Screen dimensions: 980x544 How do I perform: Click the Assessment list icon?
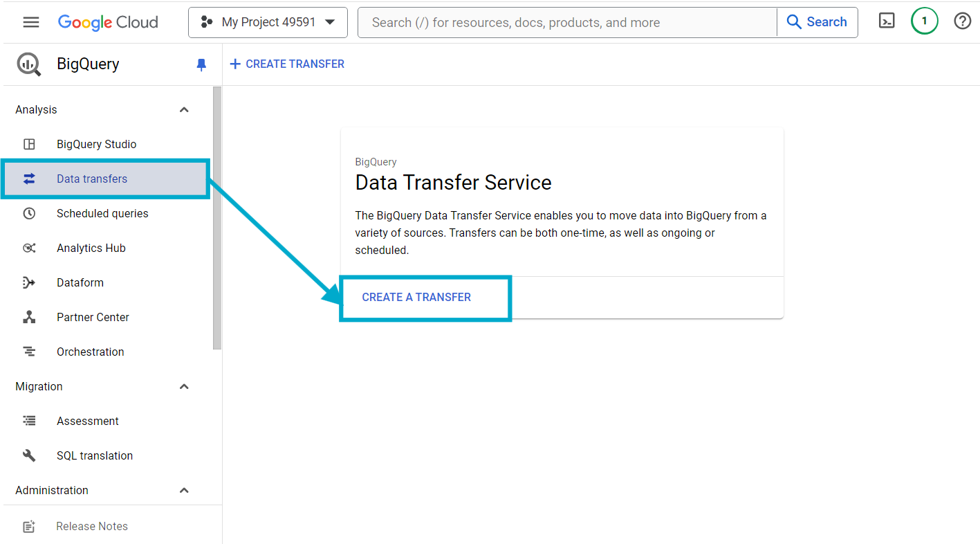[x=29, y=421]
